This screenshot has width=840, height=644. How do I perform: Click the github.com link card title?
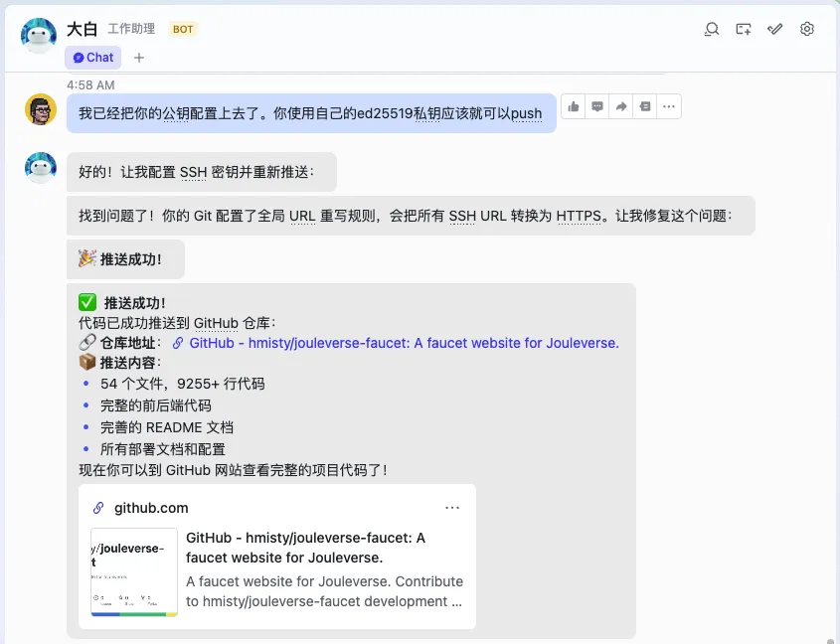pyautogui.click(x=305, y=548)
